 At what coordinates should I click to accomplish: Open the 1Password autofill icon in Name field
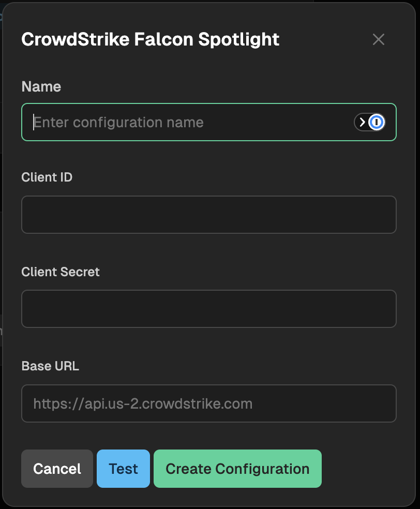377,122
